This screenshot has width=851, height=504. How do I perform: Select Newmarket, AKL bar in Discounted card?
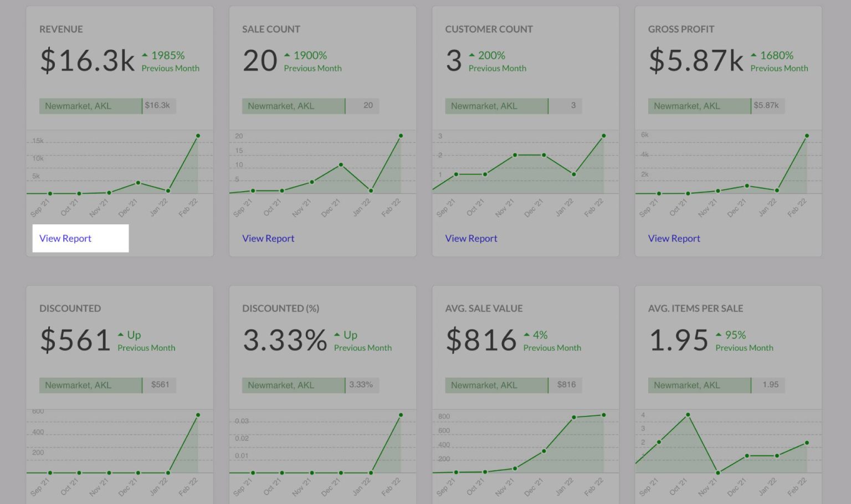(x=90, y=385)
